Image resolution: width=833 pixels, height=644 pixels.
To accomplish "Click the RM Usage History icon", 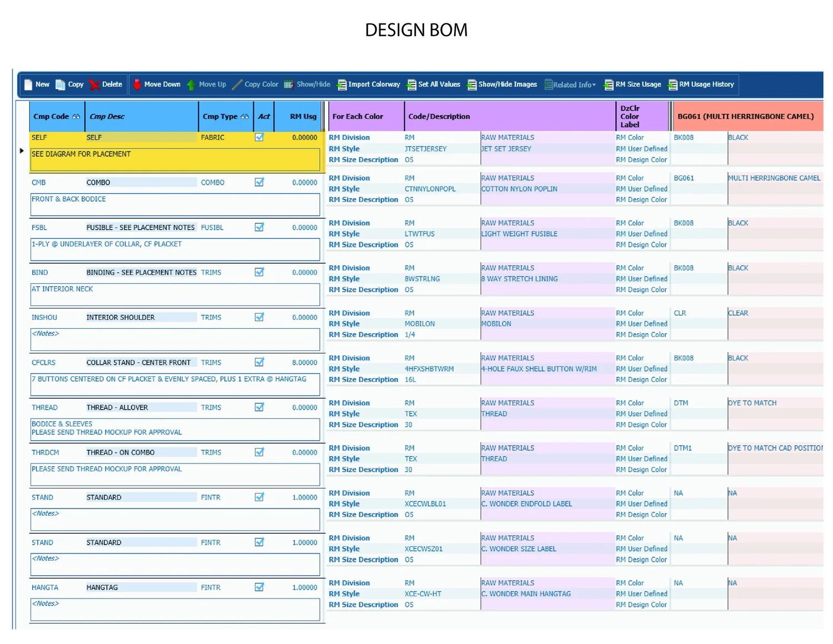I will pos(673,85).
